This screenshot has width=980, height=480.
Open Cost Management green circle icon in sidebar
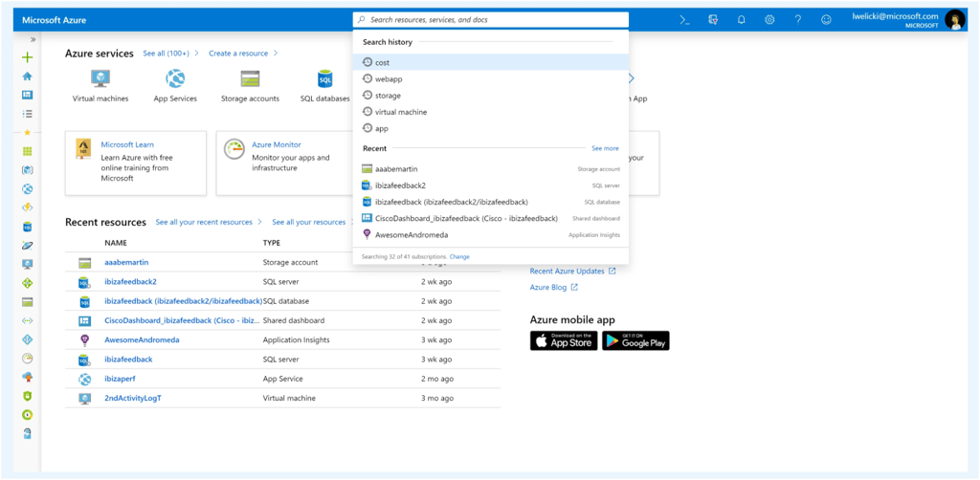coord(27,414)
